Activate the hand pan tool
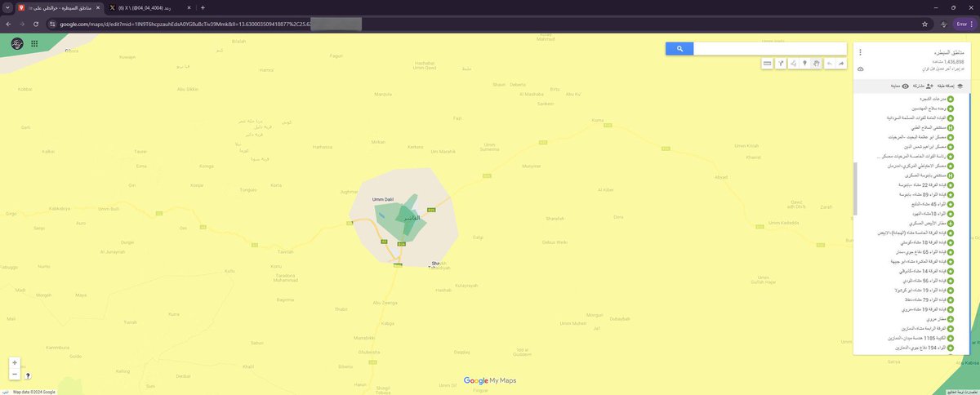The width and height of the screenshot is (980, 395). 817,63
